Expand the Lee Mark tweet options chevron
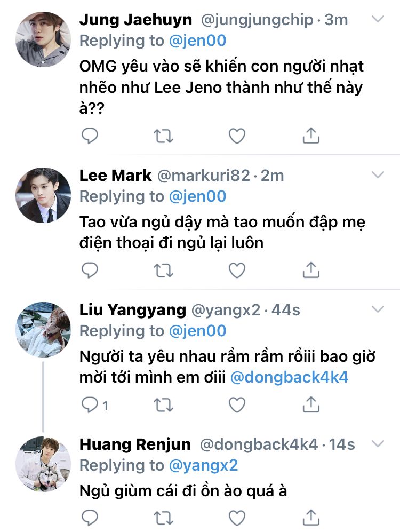The width and height of the screenshot is (400, 532). point(378,174)
